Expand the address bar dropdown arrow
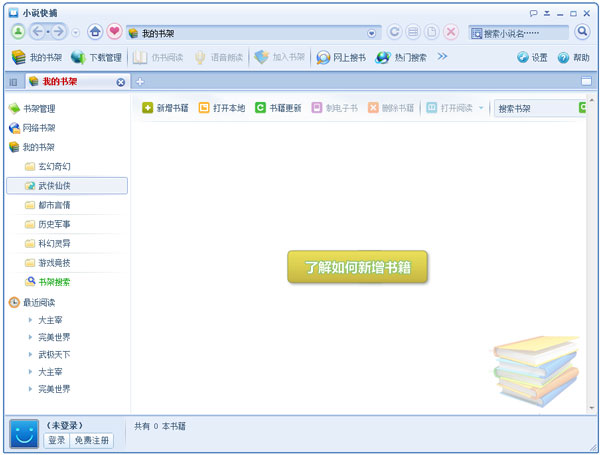Viewport: 600px width, 455px height. point(372,33)
